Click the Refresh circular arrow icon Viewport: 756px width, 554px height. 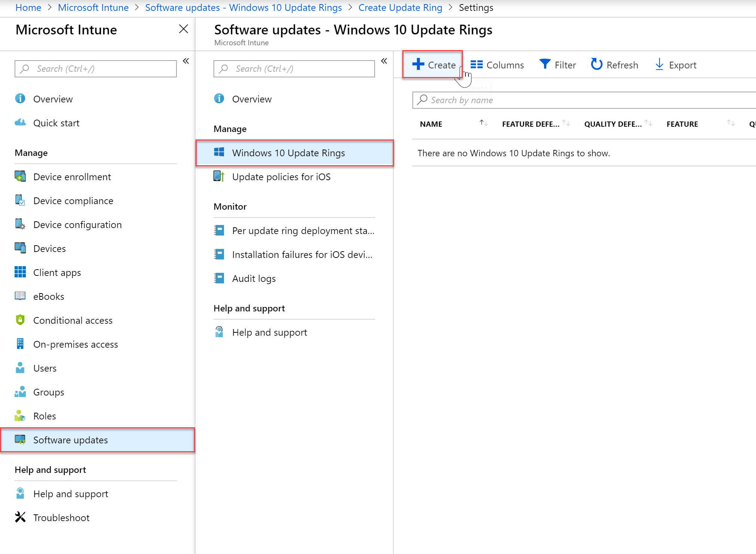point(596,64)
